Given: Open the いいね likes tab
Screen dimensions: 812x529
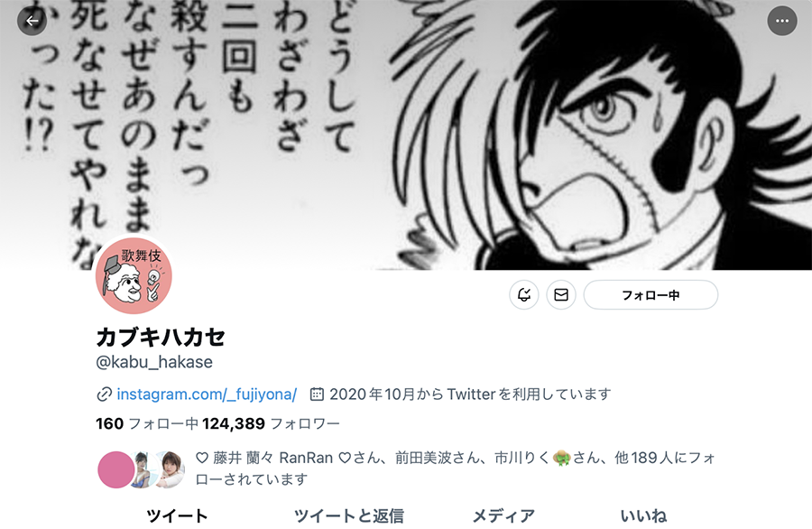Looking at the screenshot, I should [643, 515].
